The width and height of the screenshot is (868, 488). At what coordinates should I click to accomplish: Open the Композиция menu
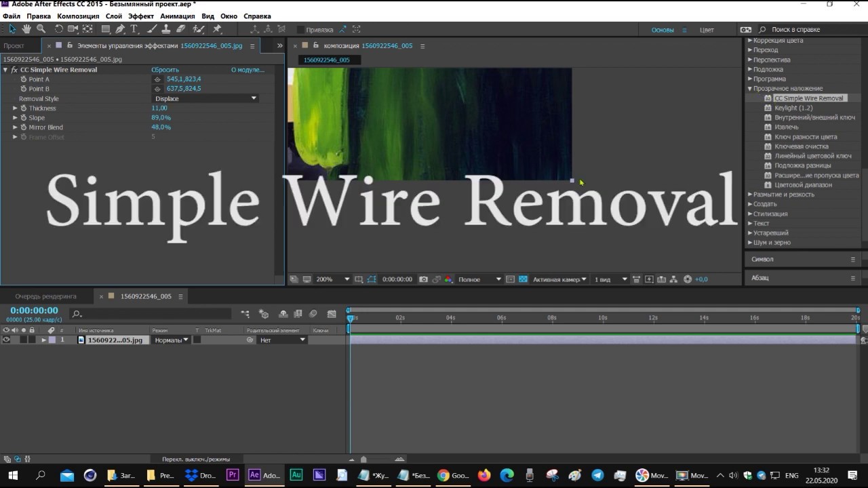click(x=78, y=16)
